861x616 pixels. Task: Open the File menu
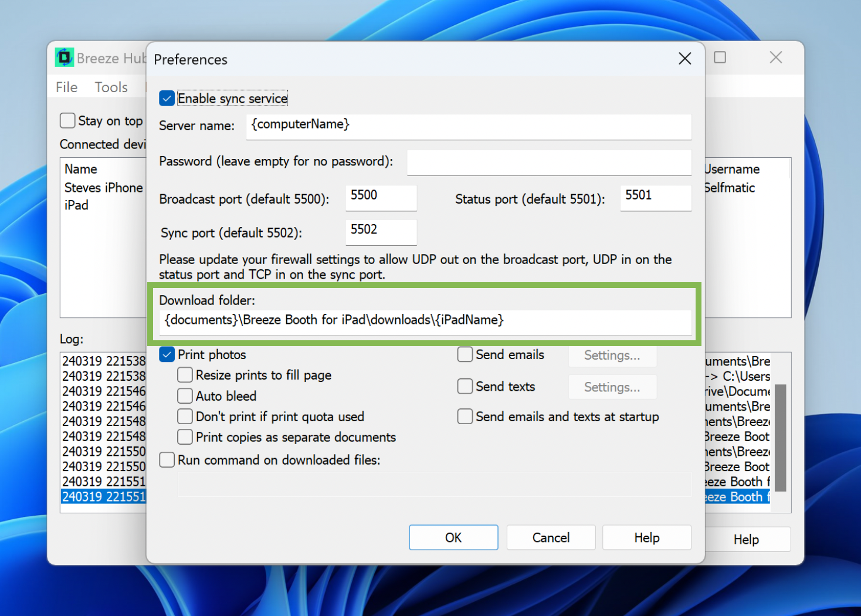(66, 87)
